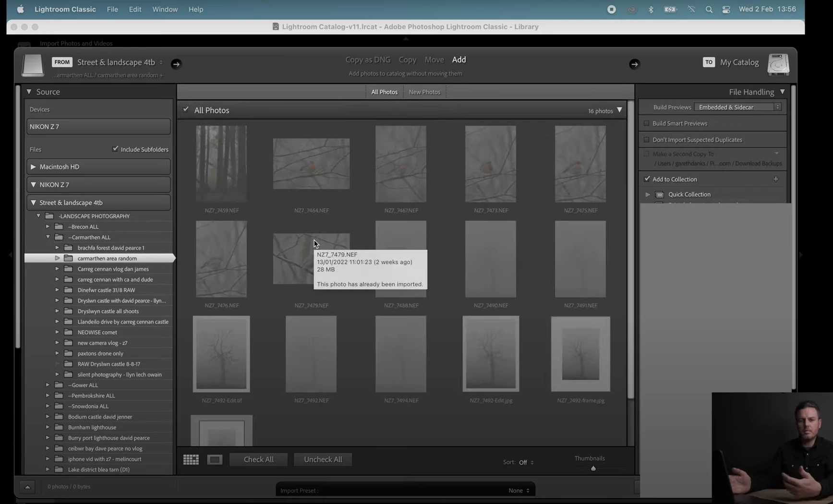Viewport: 833px width, 504px height.
Task: Collapse the Source panel
Action: point(29,92)
